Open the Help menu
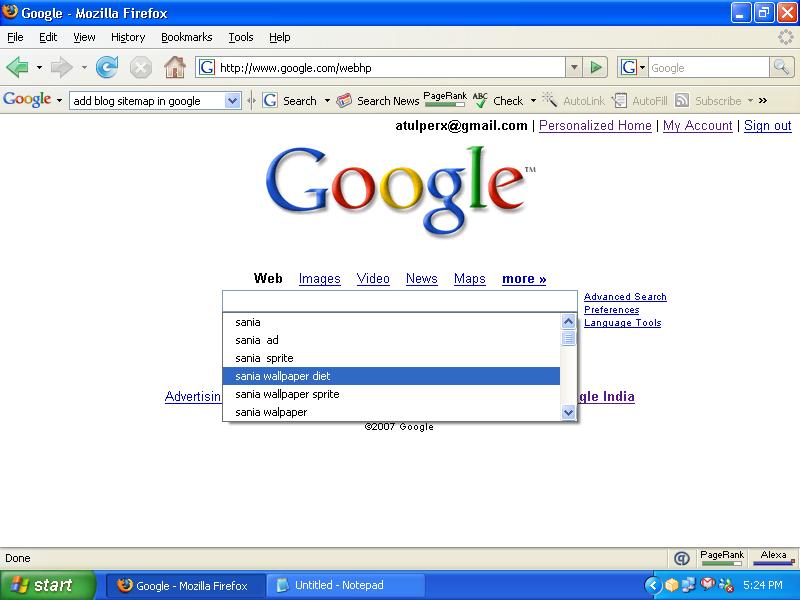 280,37
